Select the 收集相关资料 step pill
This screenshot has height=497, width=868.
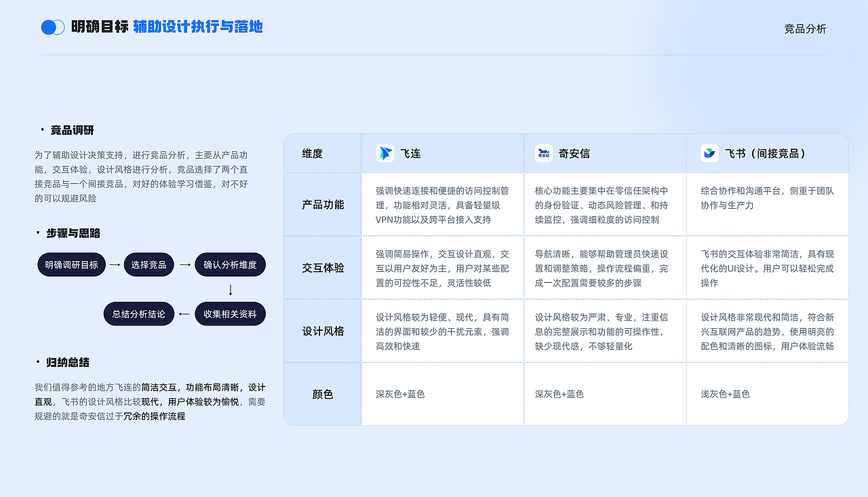coord(230,314)
